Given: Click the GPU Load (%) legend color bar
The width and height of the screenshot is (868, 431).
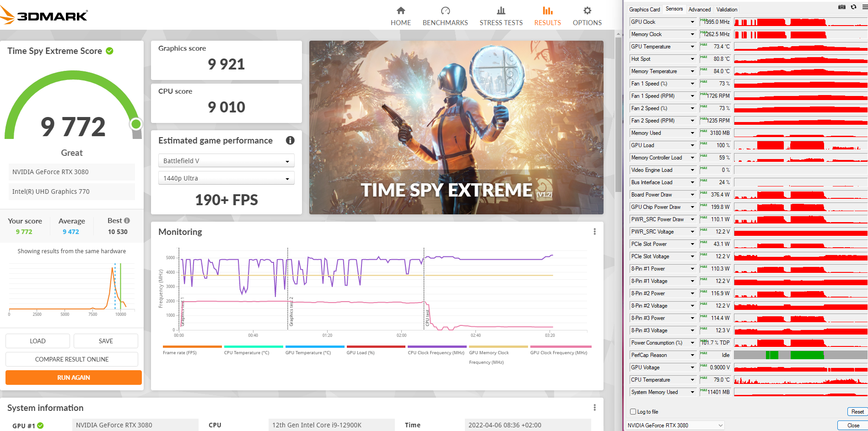Looking at the screenshot, I should 376,346.
